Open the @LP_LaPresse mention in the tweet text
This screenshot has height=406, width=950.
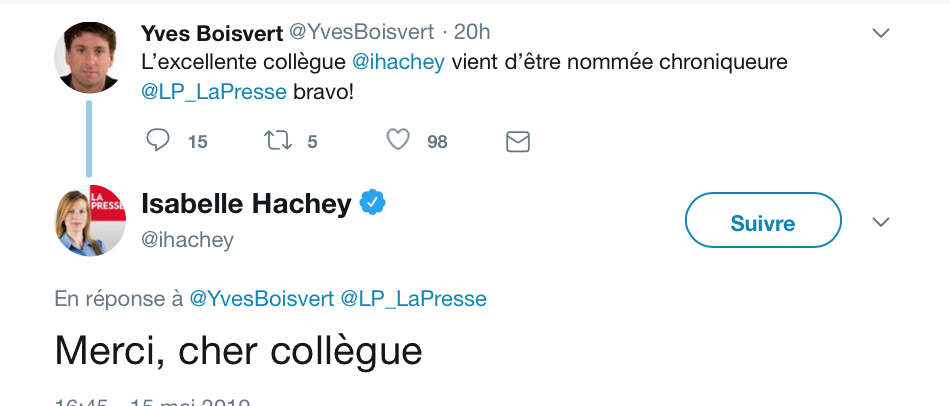[214, 93]
